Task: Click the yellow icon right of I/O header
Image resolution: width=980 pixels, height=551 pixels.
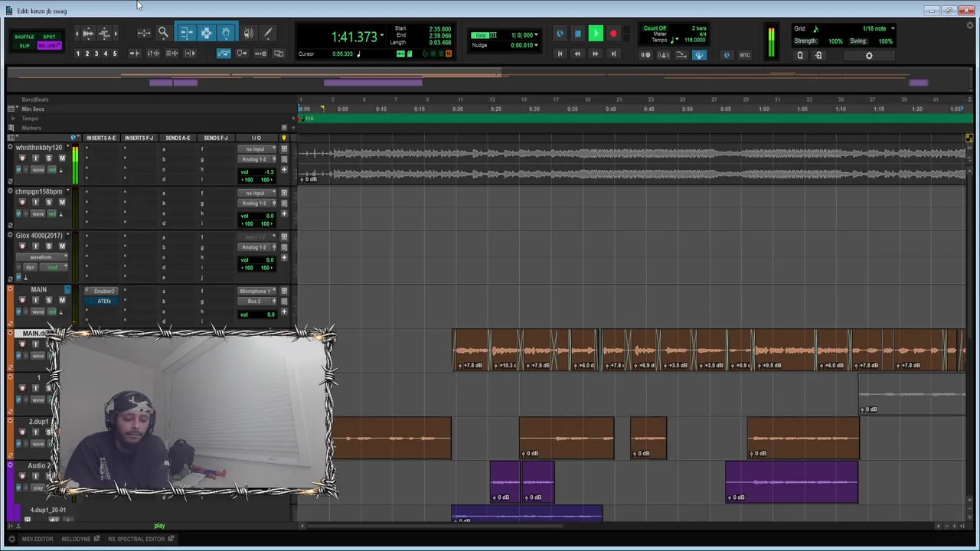Action: coord(284,138)
